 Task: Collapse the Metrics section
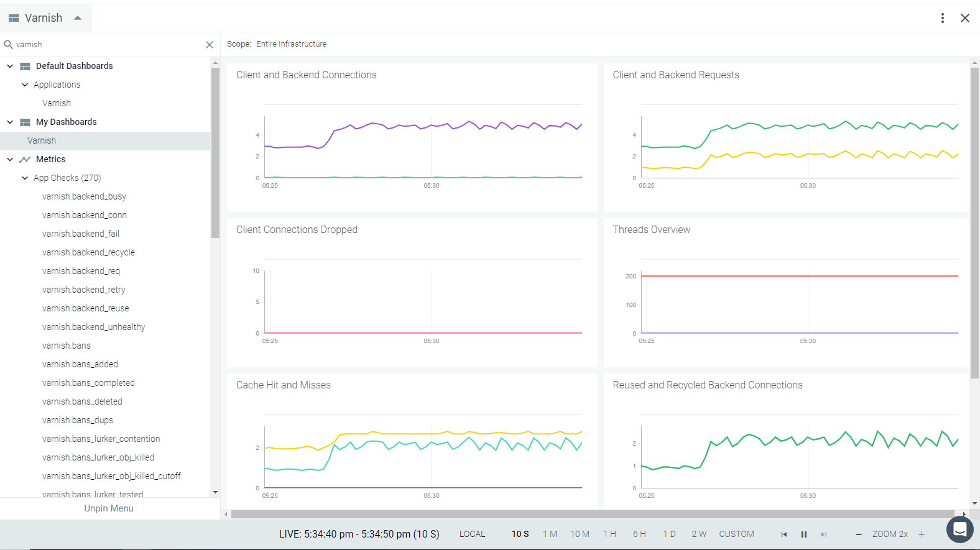coord(10,159)
